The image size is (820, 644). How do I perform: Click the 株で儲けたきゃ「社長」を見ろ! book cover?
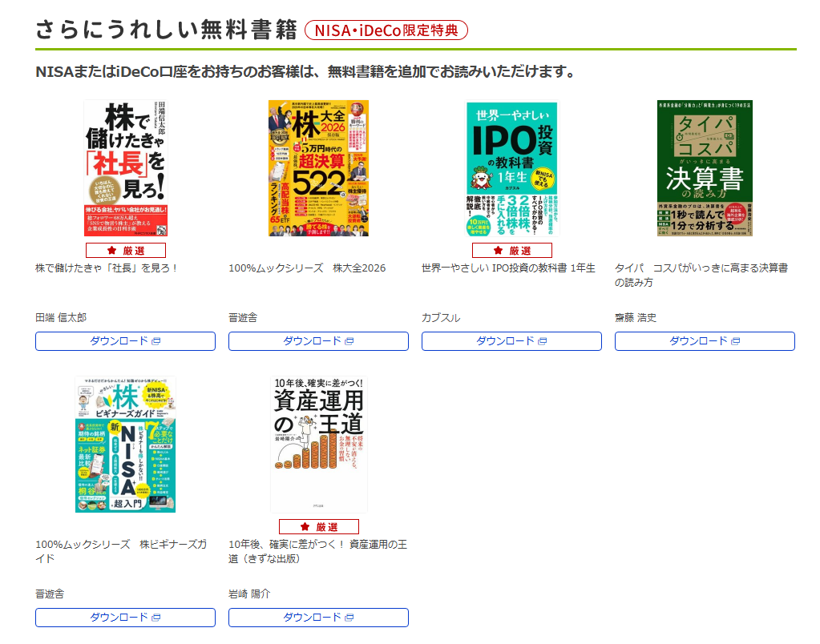[x=126, y=167]
